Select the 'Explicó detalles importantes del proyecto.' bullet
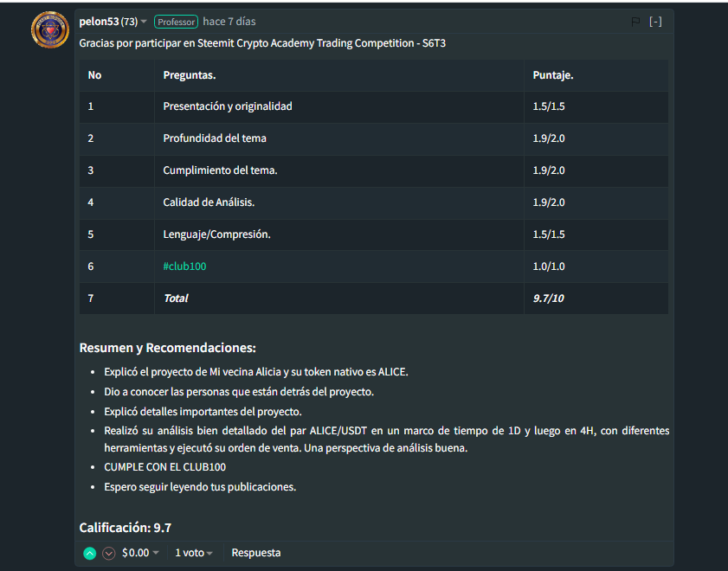Viewport: 728px width, 571px height. 203,412
